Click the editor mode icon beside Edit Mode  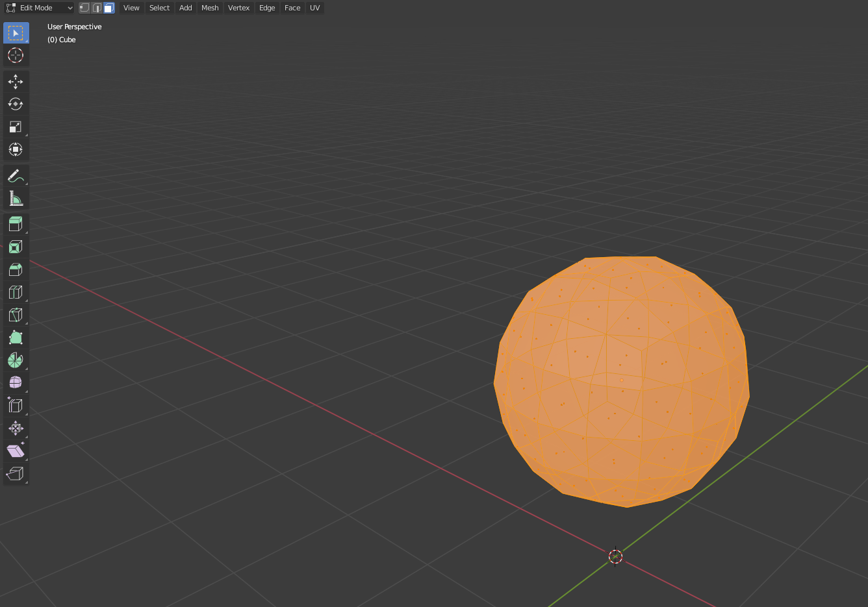(11, 8)
